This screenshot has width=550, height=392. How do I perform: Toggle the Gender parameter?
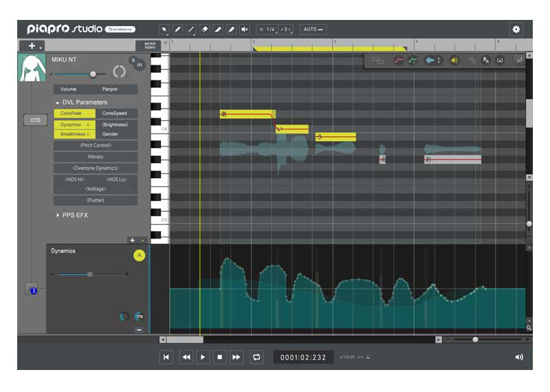coord(116,134)
